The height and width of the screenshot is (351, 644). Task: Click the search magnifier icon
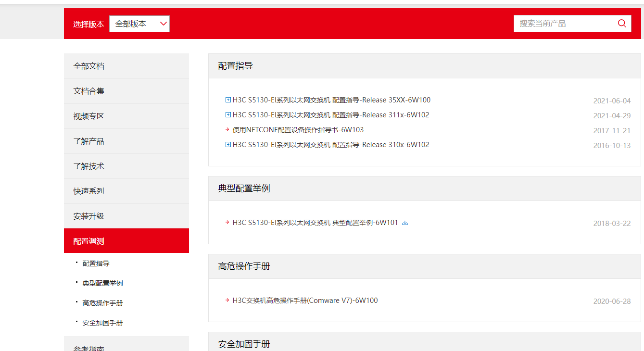point(622,23)
